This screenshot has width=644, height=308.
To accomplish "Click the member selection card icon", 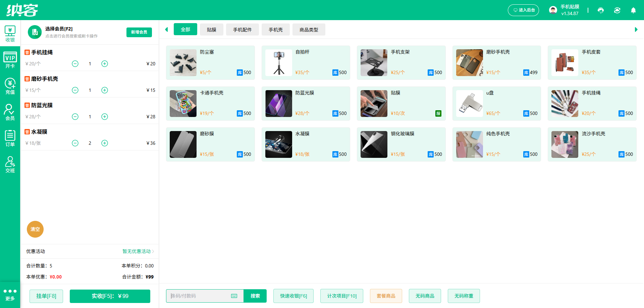I will point(35,32).
